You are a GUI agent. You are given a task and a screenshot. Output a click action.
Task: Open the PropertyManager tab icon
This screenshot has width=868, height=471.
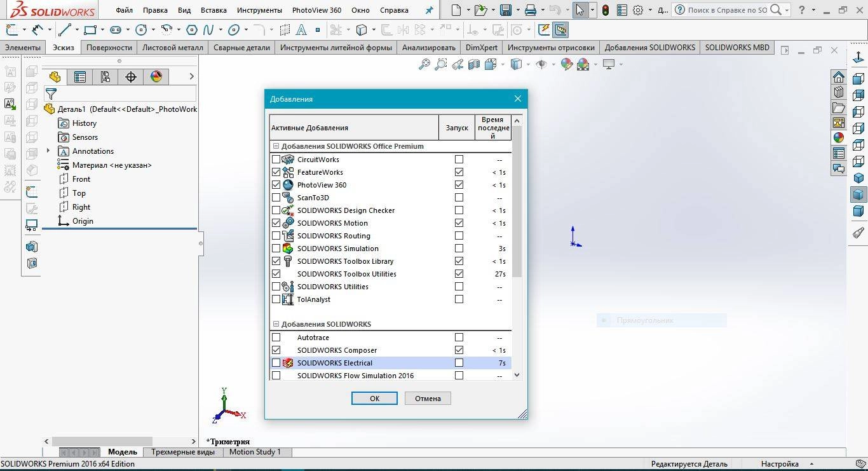tap(80, 77)
